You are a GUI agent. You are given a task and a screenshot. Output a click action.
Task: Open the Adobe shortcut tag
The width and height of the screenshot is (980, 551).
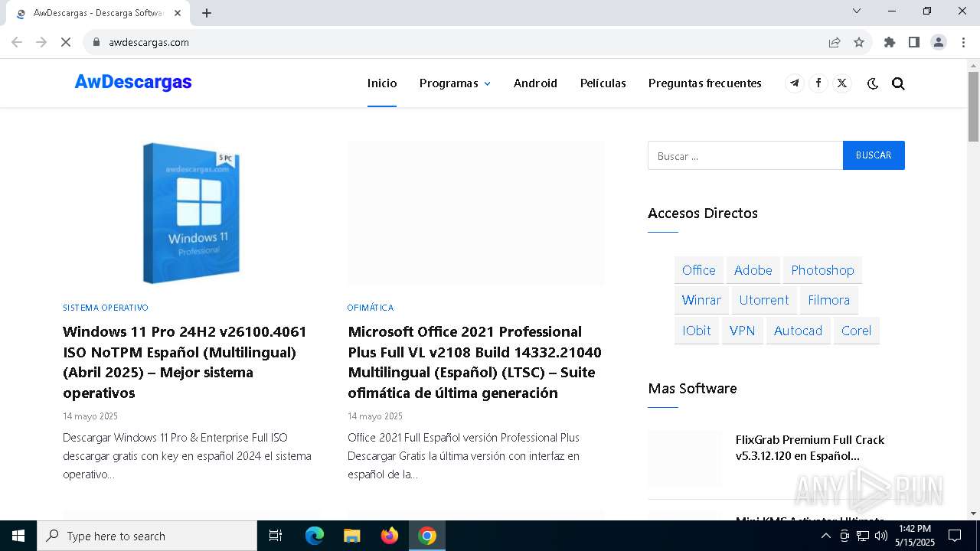753,270
